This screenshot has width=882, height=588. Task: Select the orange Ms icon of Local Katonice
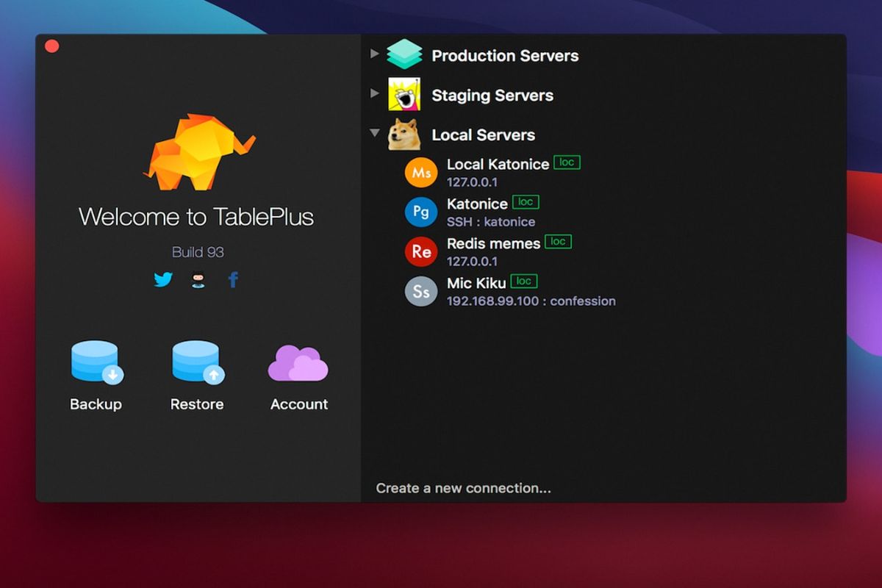tap(421, 173)
